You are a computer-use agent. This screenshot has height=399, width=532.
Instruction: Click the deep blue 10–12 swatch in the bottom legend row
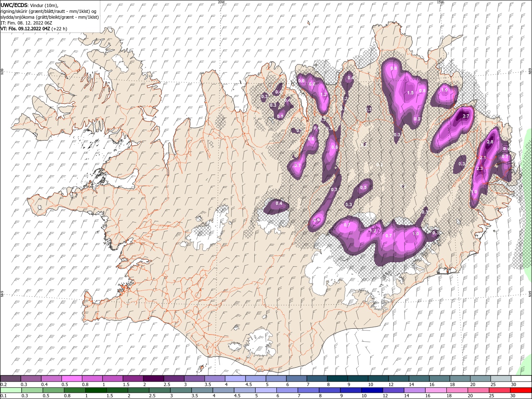tap(372, 390)
